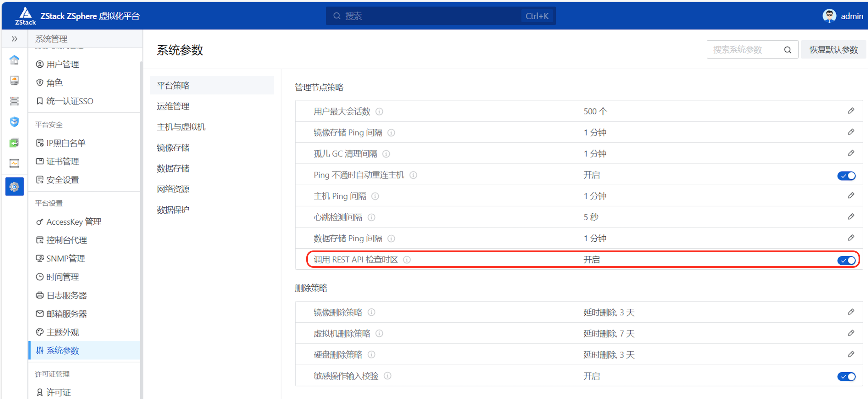This screenshot has height=399, width=868.
Task: Edit 虚拟机删除策略 with the pencil icon
Action: click(851, 333)
